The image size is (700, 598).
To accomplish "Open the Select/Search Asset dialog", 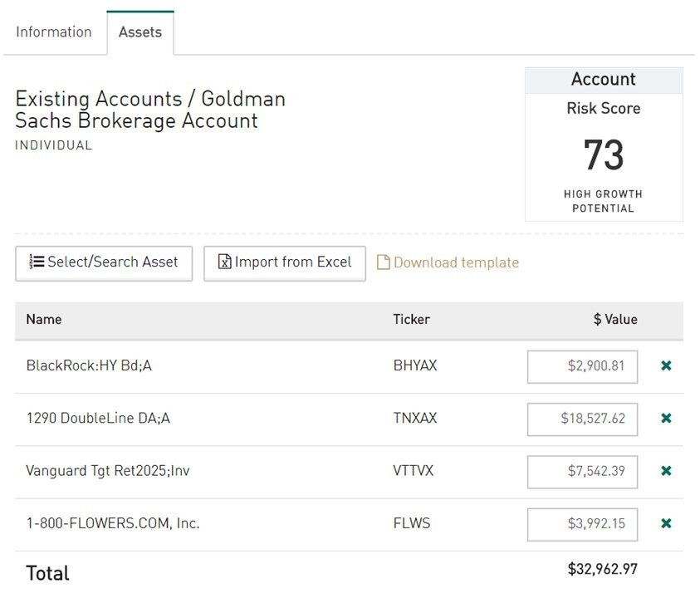I will [104, 263].
